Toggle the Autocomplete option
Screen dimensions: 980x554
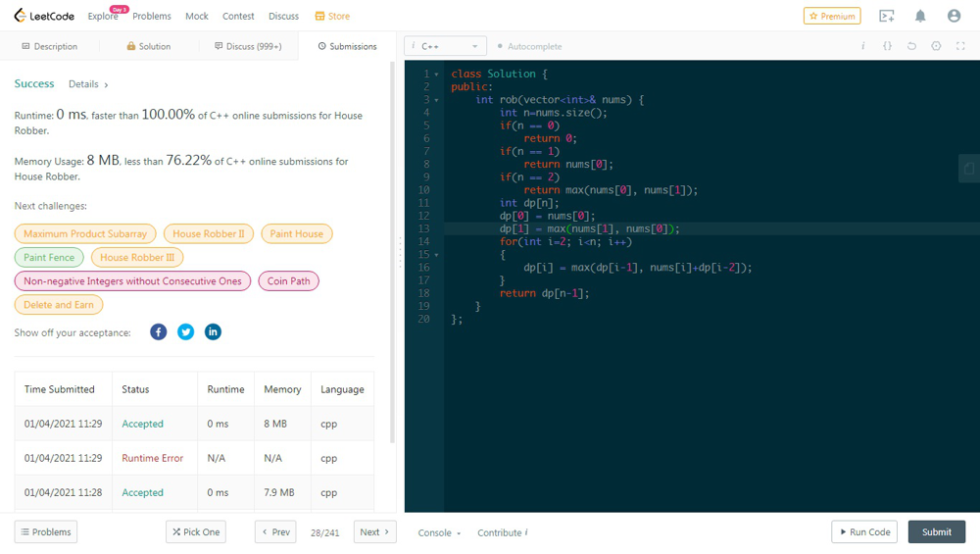[x=529, y=46]
